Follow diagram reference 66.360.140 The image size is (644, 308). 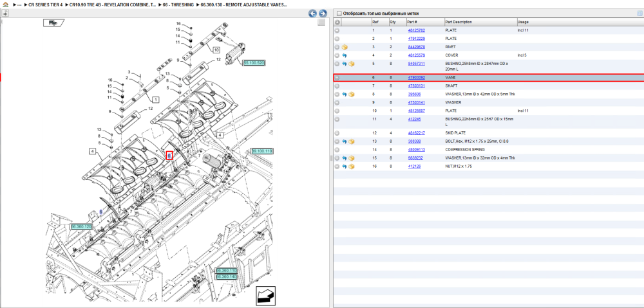tap(227, 277)
